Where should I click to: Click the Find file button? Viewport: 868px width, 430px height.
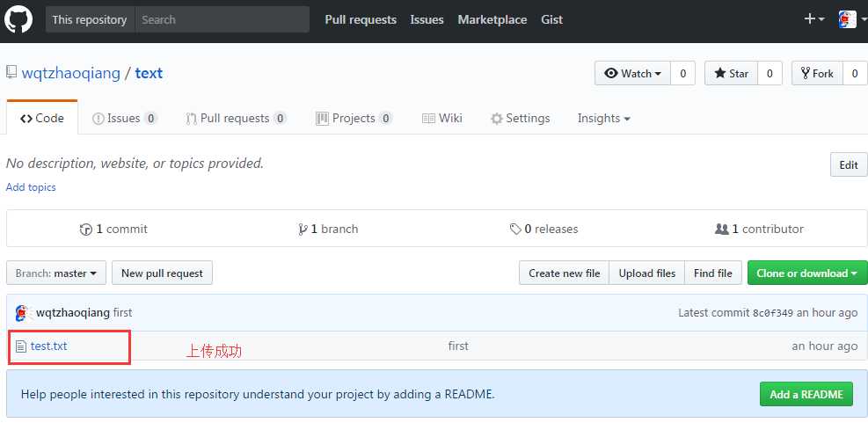click(713, 273)
